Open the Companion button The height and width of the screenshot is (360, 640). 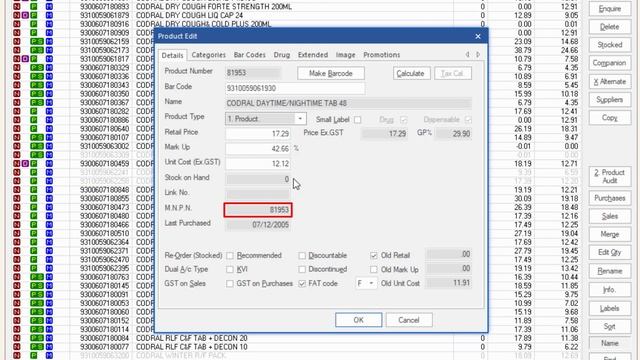(609, 63)
